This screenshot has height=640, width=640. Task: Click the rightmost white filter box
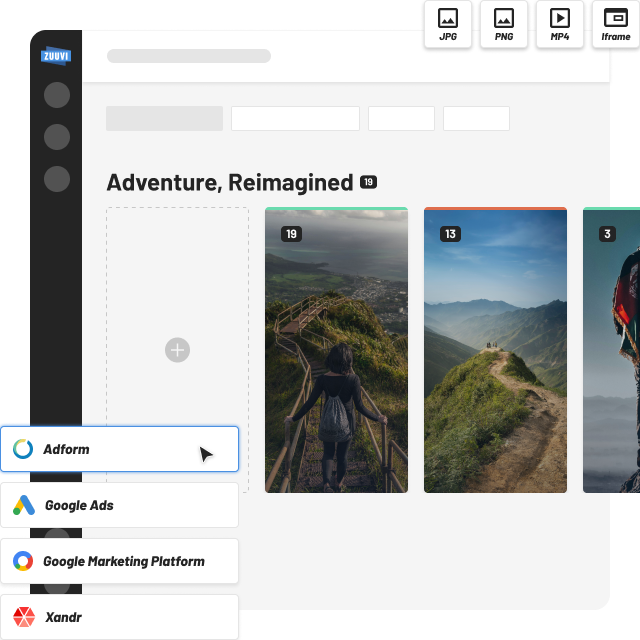tap(476, 118)
